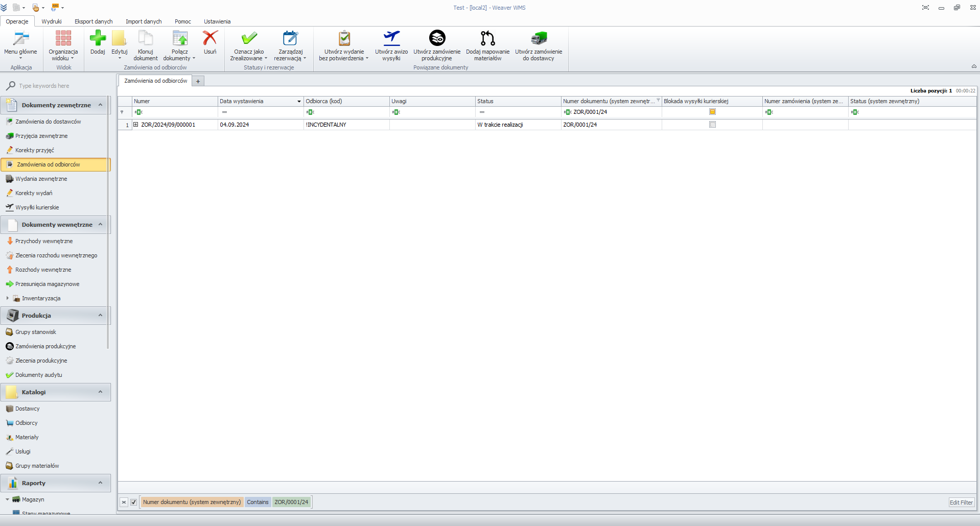Click Utwórz zamówienie do dostawcy truck icon

click(539, 39)
